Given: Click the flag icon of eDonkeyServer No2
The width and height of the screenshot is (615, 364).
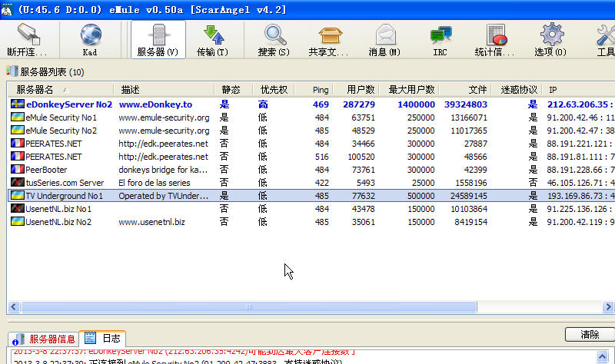Looking at the screenshot, I should pyautogui.click(x=17, y=104).
